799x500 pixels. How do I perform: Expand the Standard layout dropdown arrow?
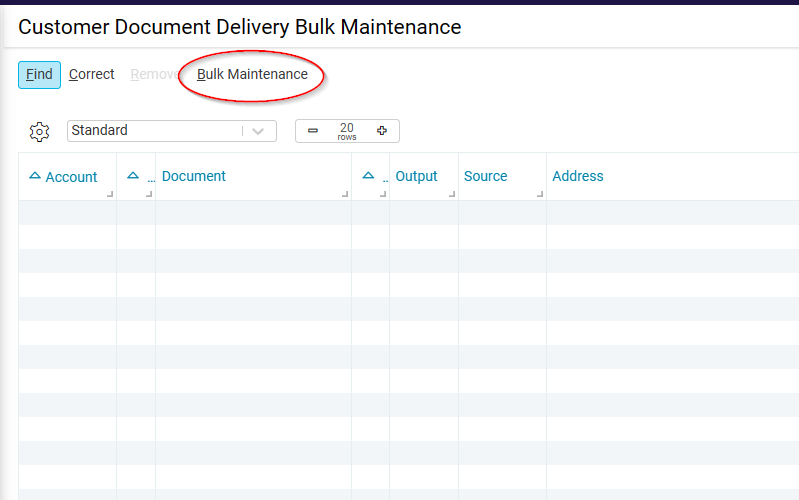click(x=259, y=131)
